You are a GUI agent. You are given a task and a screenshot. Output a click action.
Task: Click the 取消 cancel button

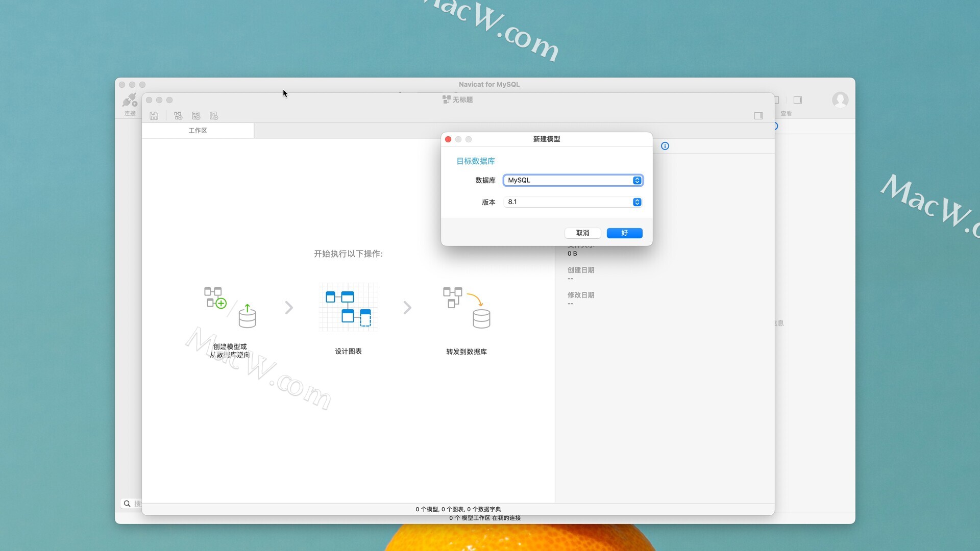582,233
